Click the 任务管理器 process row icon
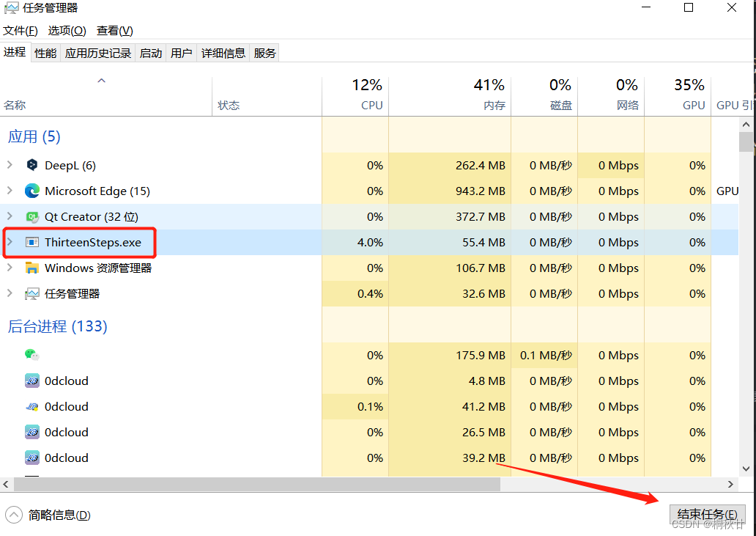The width and height of the screenshot is (756, 536). pos(31,293)
